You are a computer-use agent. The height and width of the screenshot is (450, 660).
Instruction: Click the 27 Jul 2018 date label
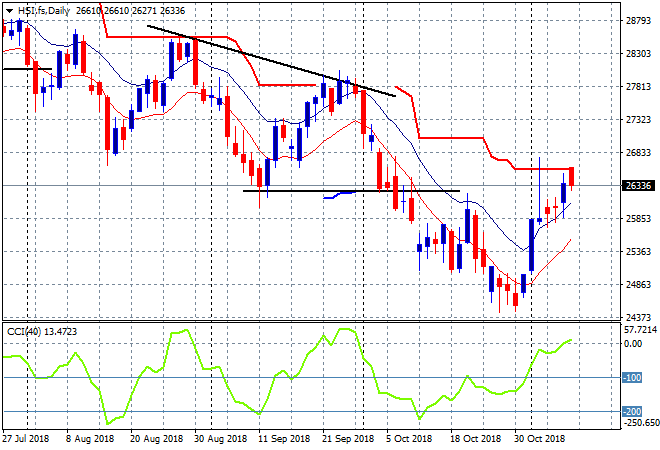click(25, 439)
